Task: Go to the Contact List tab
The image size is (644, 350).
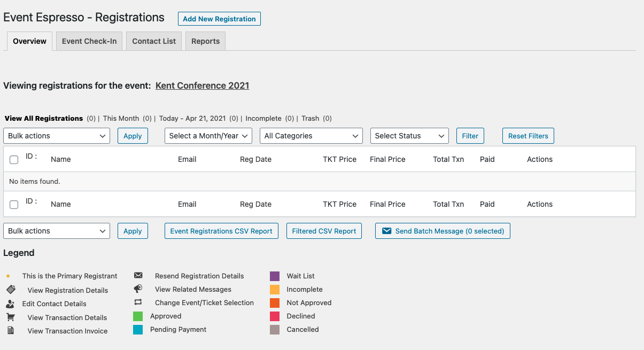Action: [154, 41]
